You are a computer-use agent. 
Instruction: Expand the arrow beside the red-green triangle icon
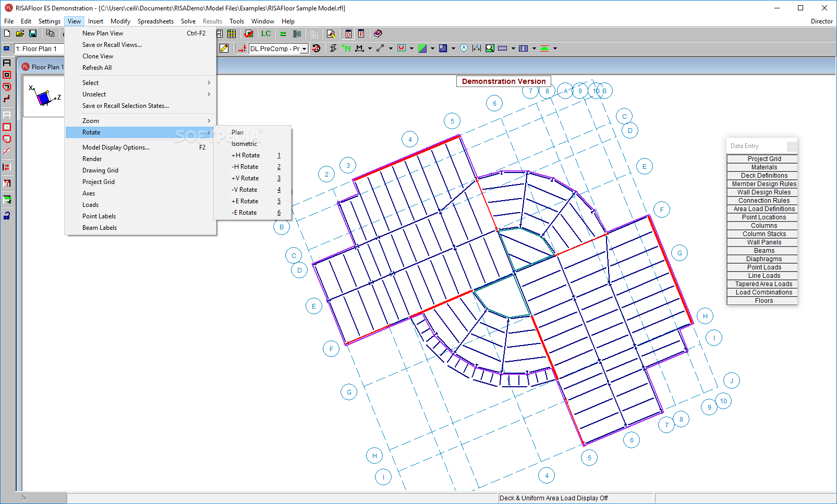[555, 48]
